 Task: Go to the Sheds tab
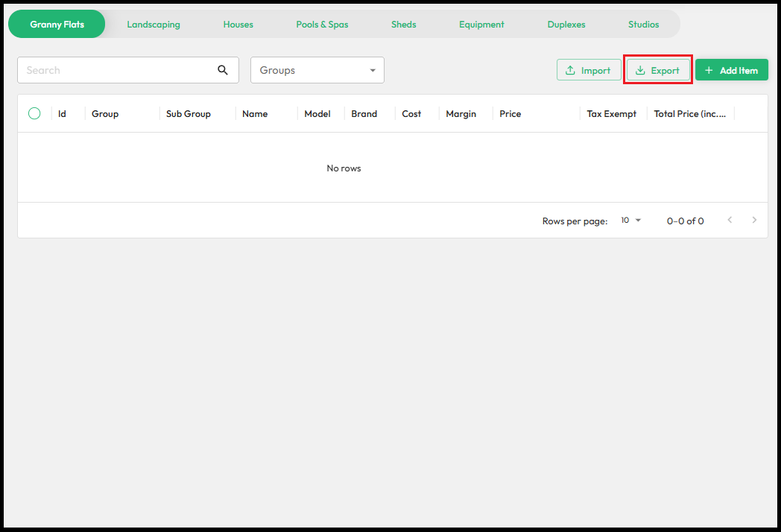coord(404,25)
